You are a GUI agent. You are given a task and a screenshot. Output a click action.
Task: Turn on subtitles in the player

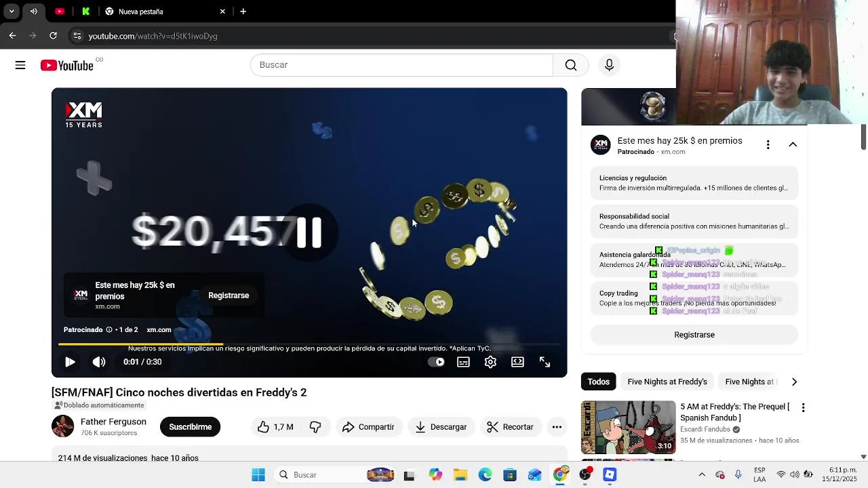pos(463,362)
